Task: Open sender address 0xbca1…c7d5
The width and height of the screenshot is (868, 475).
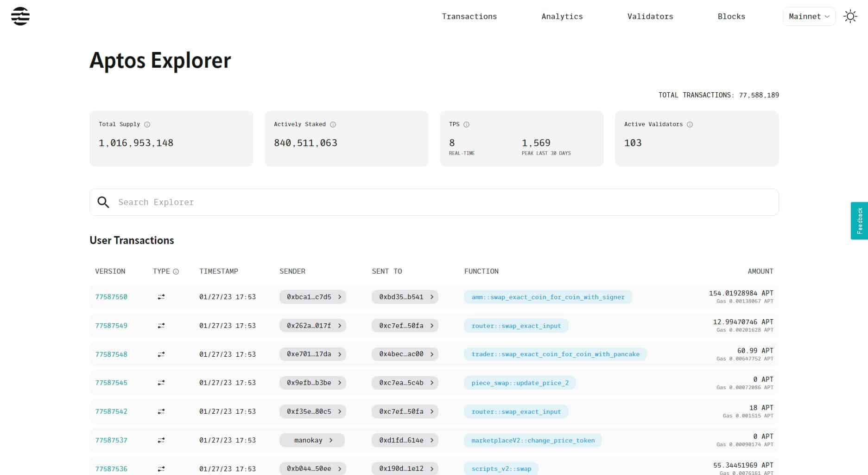Action: pyautogui.click(x=313, y=297)
